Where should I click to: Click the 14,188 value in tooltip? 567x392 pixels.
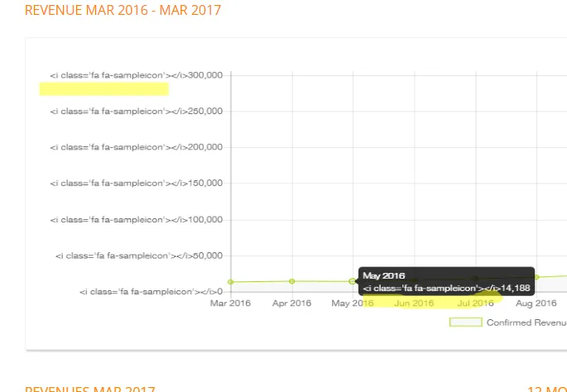click(x=516, y=288)
